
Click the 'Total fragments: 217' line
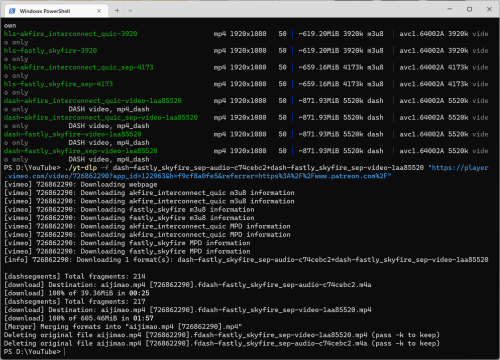pos(75,301)
